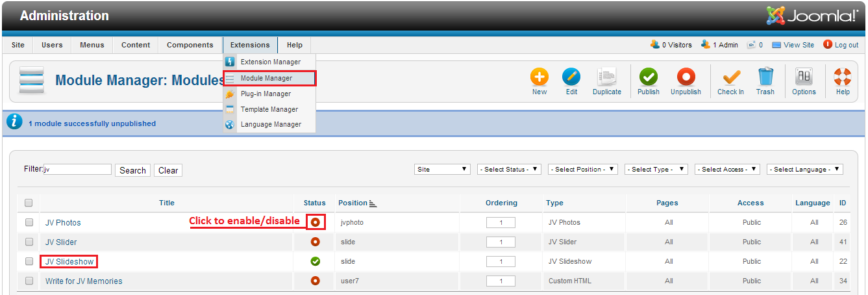
Task: Sort by Status column header
Action: (x=315, y=203)
